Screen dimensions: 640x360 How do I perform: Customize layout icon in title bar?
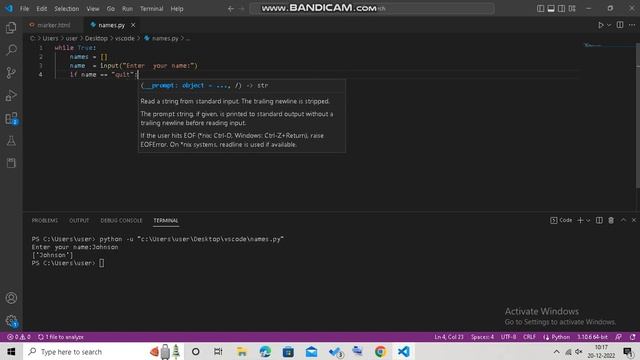[572, 9]
